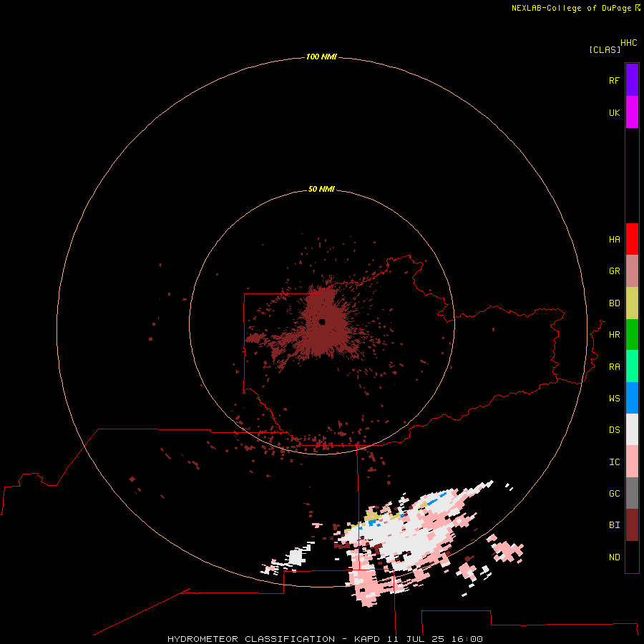
Task: Click the 50 NMI range ring label
Action: coord(321,189)
